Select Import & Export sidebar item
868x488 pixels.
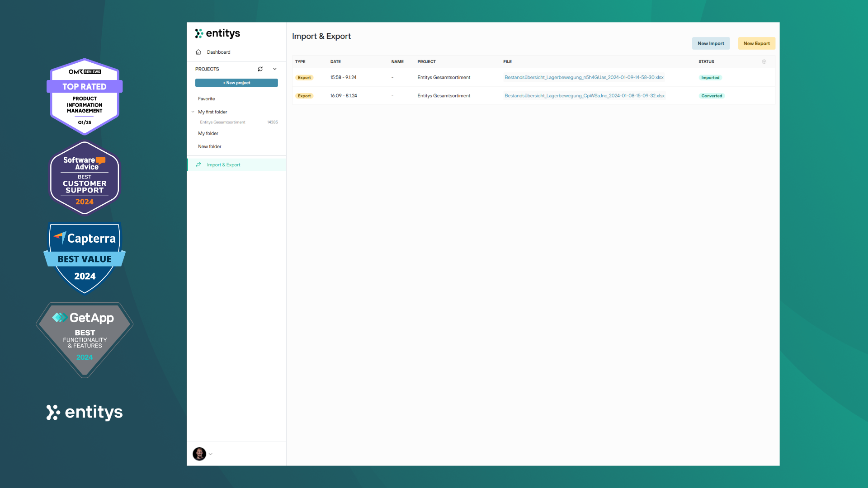point(223,165)
